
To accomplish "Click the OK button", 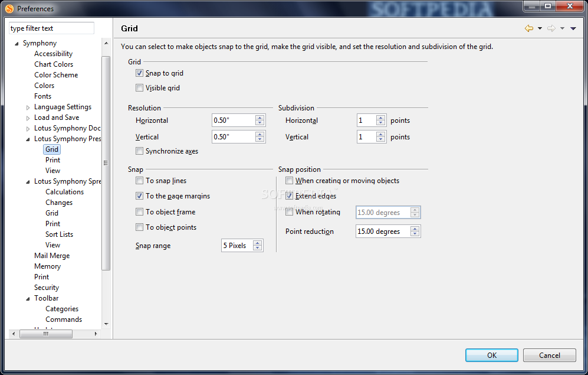I will tap(492, 355).
